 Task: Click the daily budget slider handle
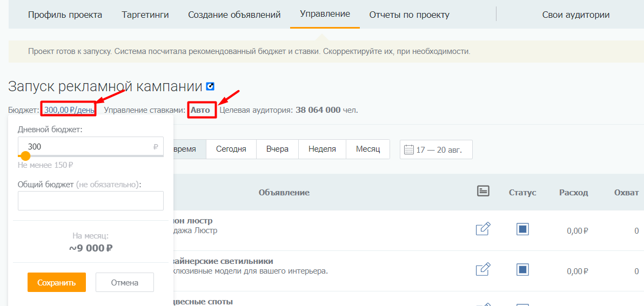coord(25,155)
